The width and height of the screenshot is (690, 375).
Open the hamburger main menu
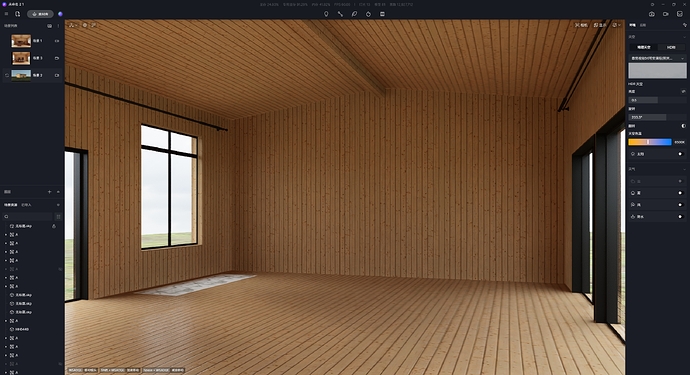[x=6, y=14]
